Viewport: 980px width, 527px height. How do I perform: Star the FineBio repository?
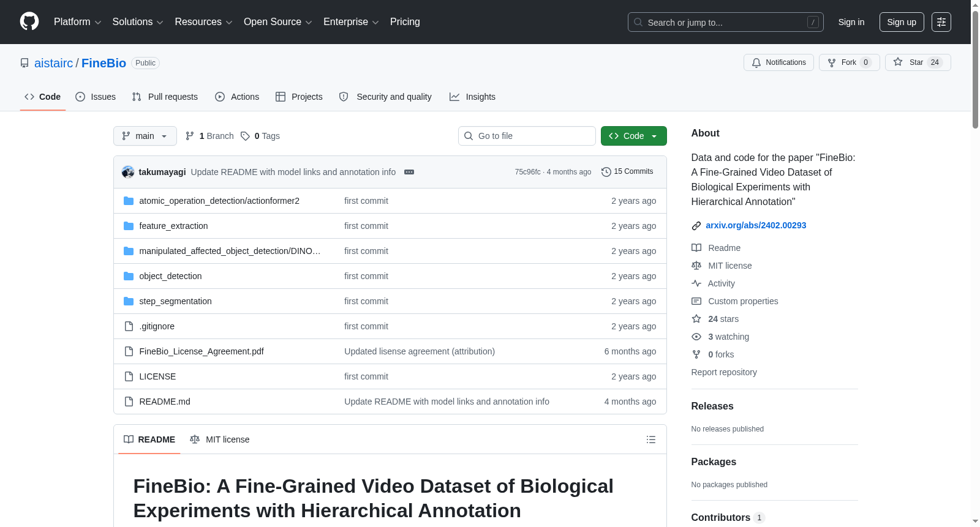click(x=918, y=62)
